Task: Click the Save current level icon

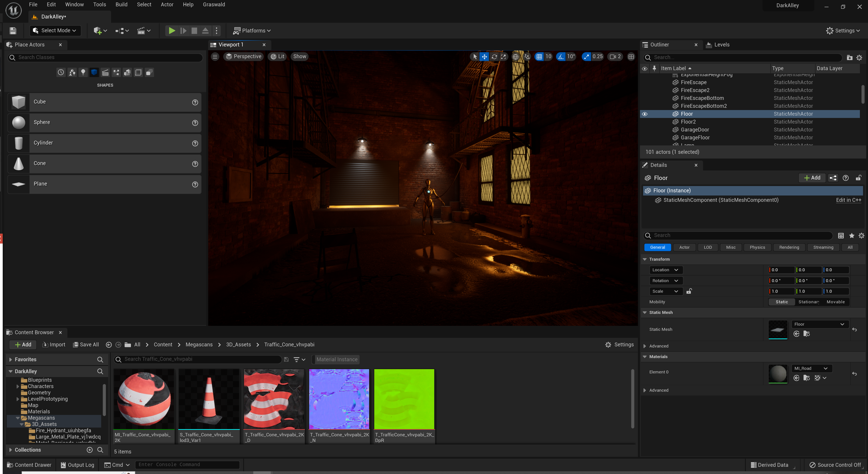Action: pos(13,31)
